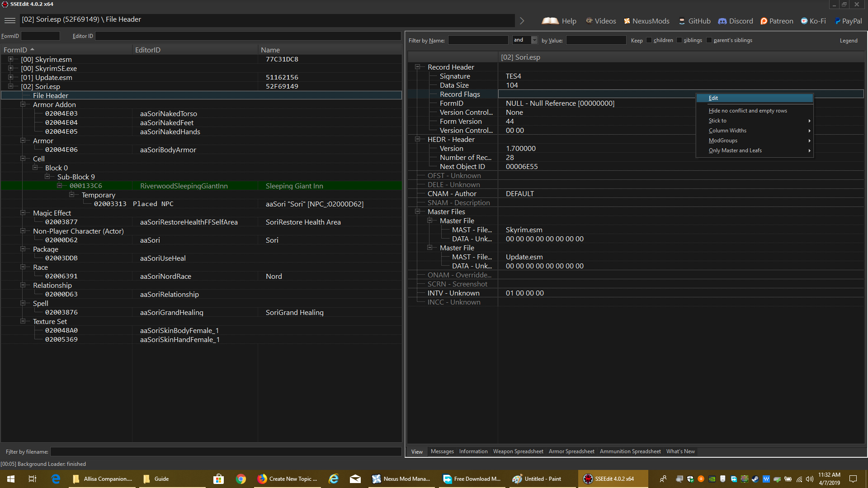
Task: Open the People icon in the system tray
Action: click(663, 479)
